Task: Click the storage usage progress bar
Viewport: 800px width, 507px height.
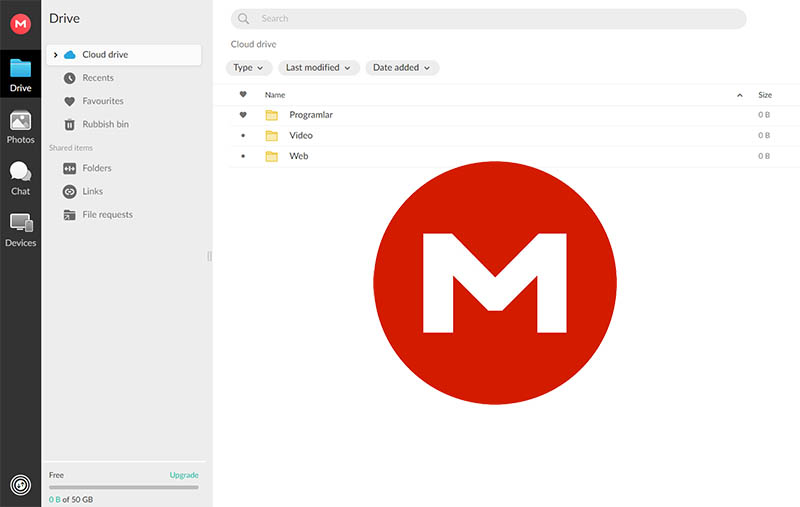Action: click(x=123, y=487)
